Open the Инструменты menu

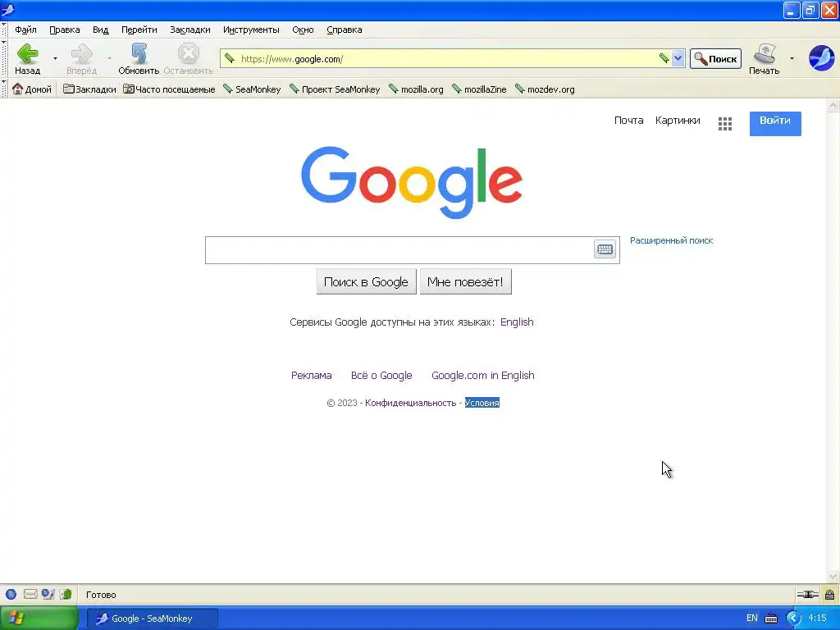251,30
